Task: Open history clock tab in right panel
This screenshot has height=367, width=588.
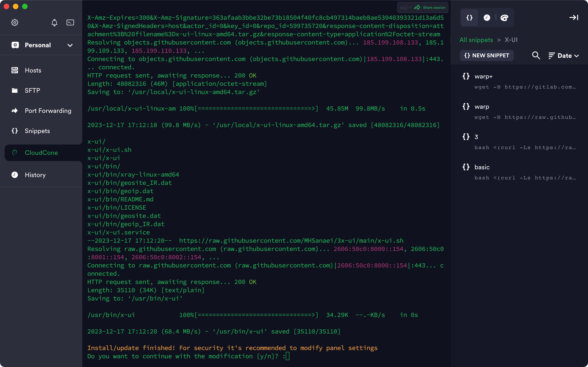Action: point(487,18)
